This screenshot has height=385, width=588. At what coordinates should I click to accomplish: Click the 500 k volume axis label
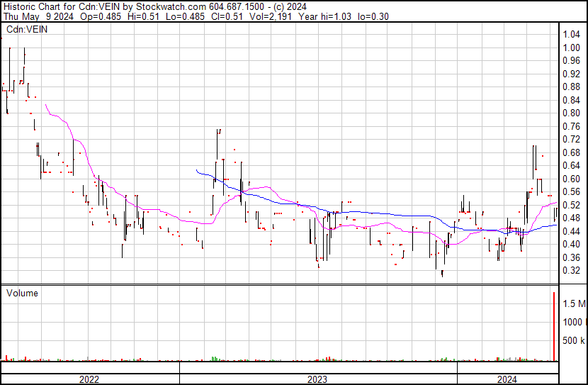pyautogui.click(x=574, y=341)
